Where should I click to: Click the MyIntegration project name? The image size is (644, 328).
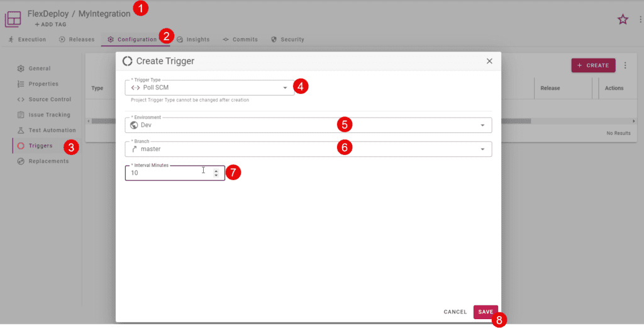[104, 14]
